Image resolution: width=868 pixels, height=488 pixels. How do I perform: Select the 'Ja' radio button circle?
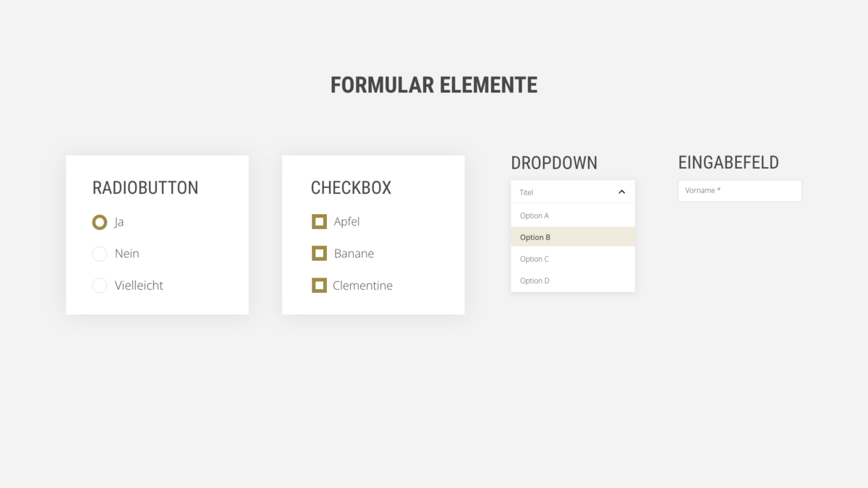click(100, 222)
